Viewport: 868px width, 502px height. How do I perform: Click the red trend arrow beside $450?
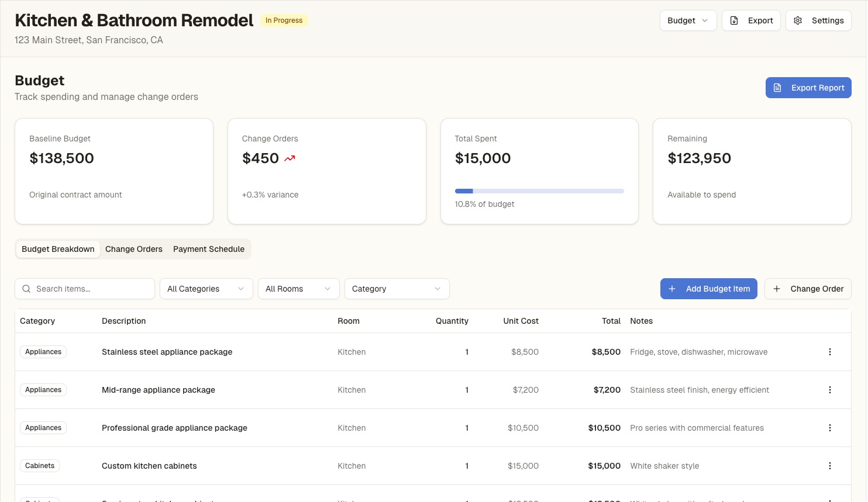click(289, 158)
